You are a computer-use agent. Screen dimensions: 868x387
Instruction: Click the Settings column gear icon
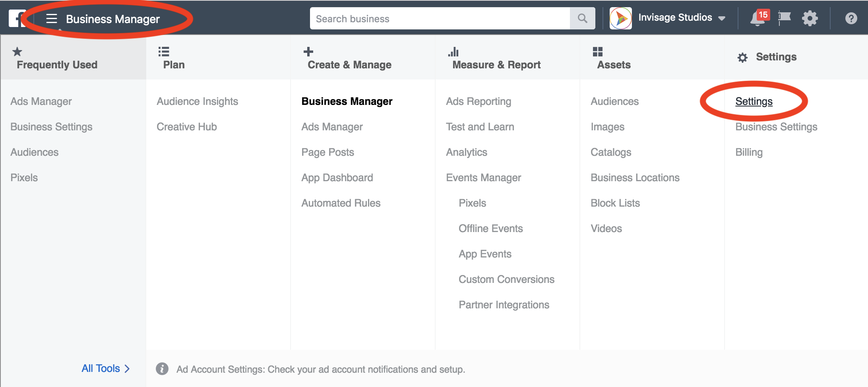[x=742, y=58]
